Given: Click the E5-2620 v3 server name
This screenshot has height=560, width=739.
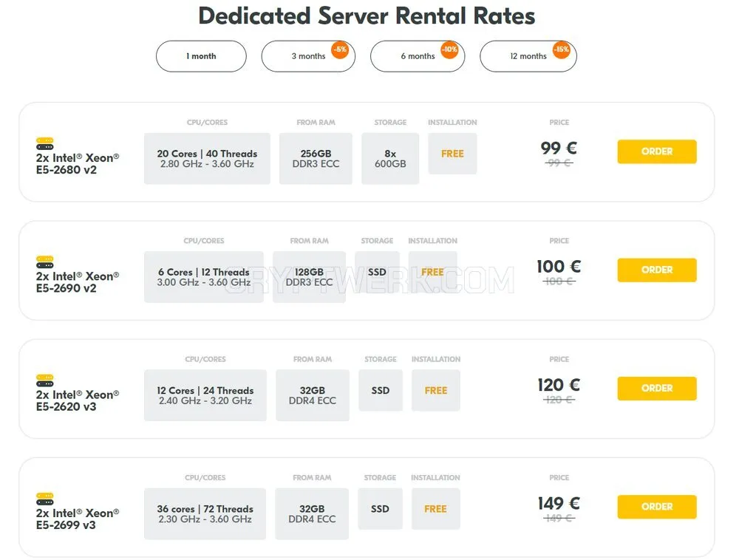Looking at the screenshot, I should click(x=78, y=400).
